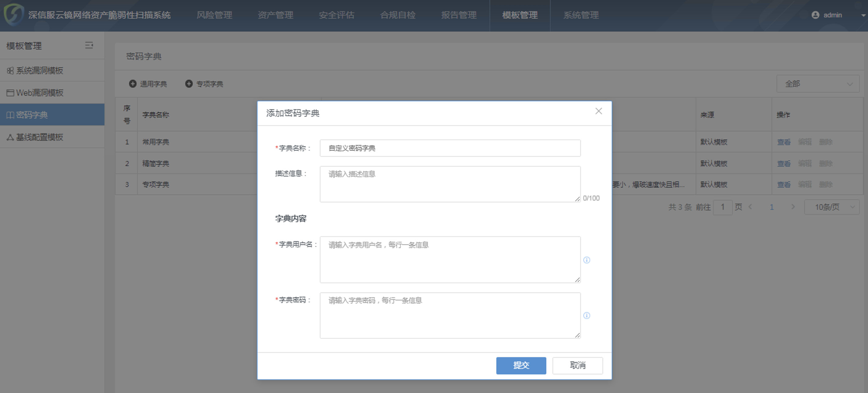Image resolution: width=868 pixels, height=393 pixels.
Task: Click the Sangfor shield logo icon
Action: [14, 14]
